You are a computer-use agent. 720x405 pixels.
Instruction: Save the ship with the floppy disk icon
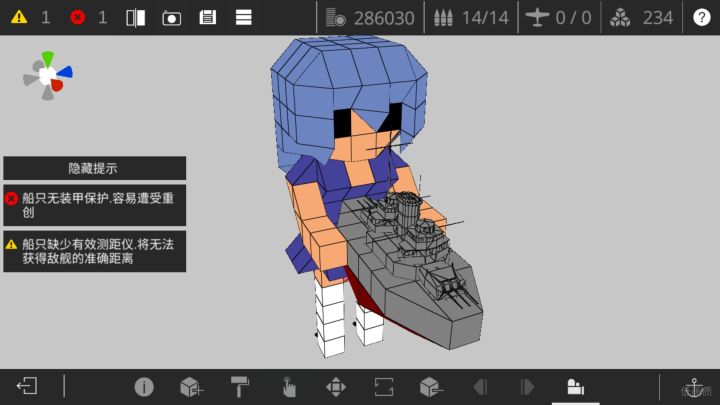coord(208,17)
